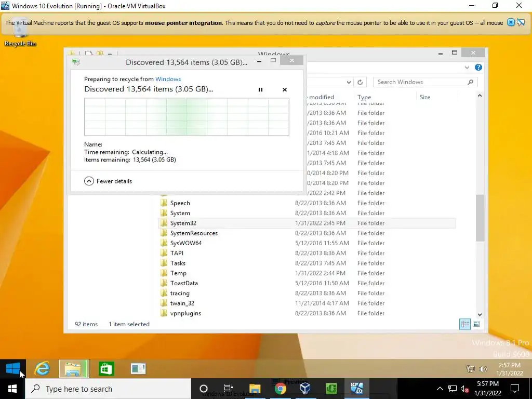The width and height of the screenshot is (532, 399).
Task: Switch to large thumbnails view
Action: pos(476,324)
